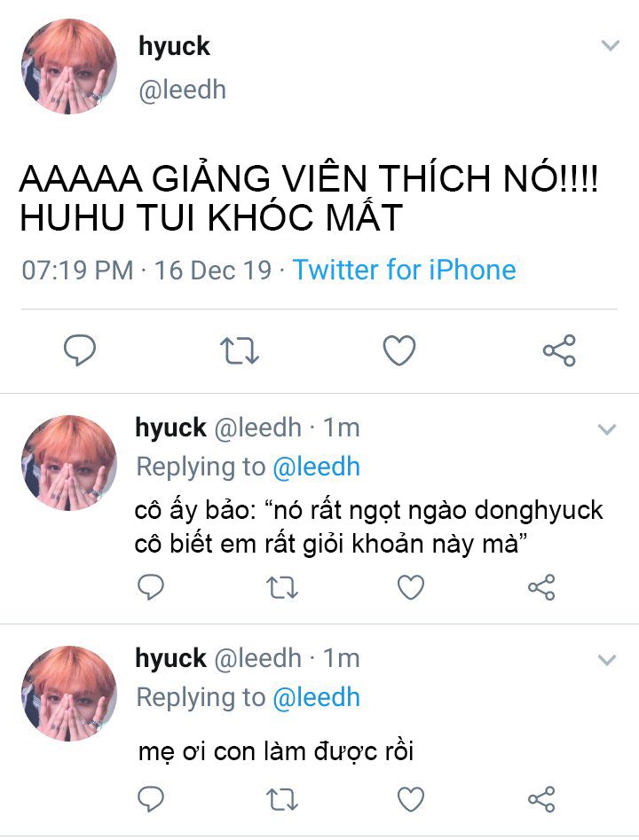Open the chevron menu on the last reply
639x840 pixels.
tap(607, 659)
